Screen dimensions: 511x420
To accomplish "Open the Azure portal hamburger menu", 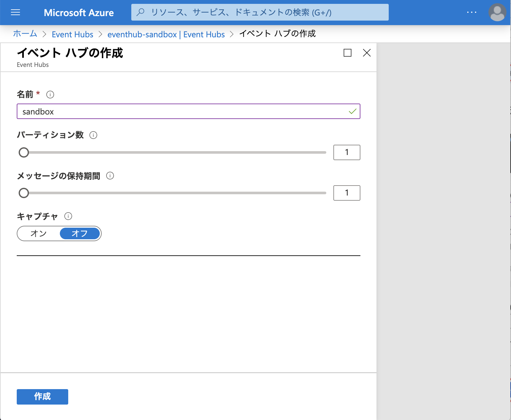I will coord(15,13).
